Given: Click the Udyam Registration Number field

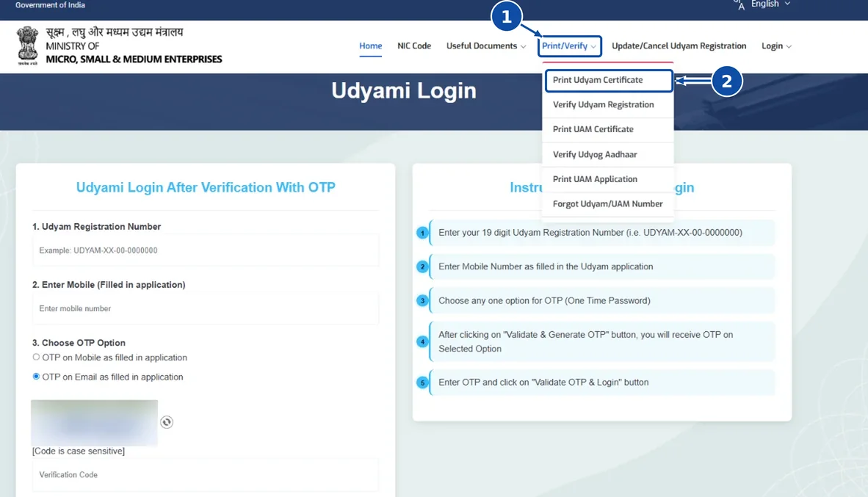Looking at the screenshot, I should [x=206, y=250].
